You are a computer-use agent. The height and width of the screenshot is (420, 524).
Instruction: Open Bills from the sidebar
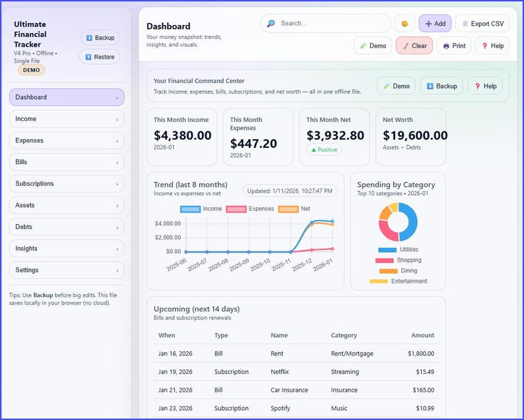67,162
